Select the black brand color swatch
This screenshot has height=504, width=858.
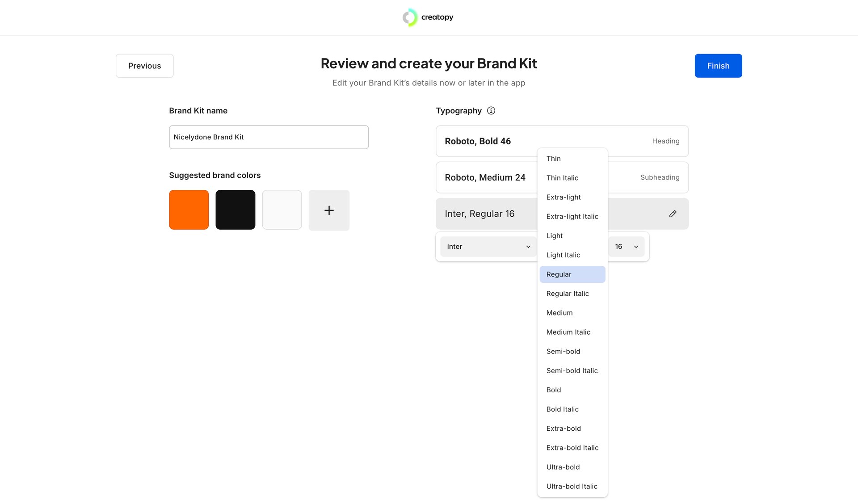(x=235, y=210)
